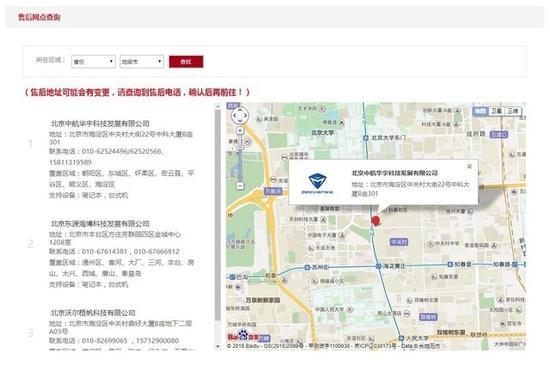Close the map info popup
Screen dimensions: 550x365
(x=469, y=167)
